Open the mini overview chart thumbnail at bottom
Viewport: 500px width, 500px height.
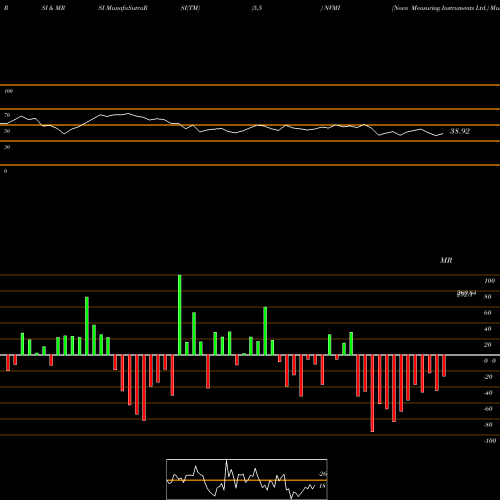click(x=247, y=479)
